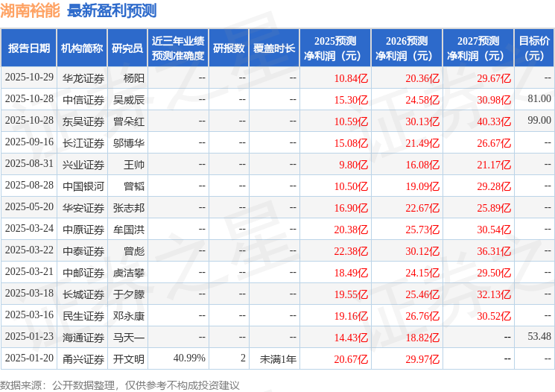Select the 报告日期 column header
This screenshot has height=392, width=555.
pos(28,48)
